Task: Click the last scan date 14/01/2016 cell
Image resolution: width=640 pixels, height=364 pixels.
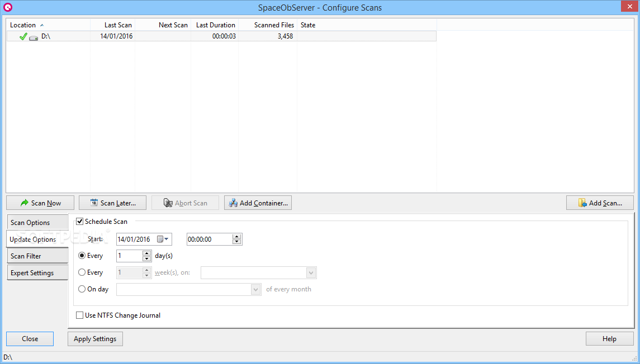Action: [116, 36]
